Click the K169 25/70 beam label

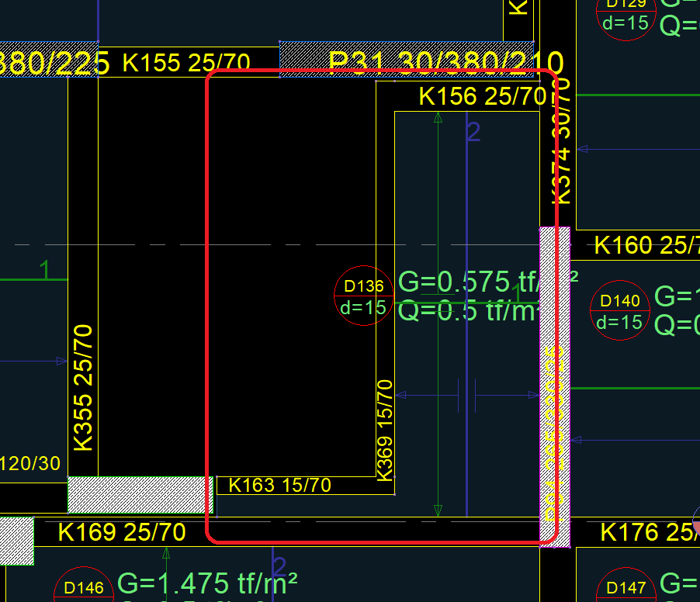122,532
